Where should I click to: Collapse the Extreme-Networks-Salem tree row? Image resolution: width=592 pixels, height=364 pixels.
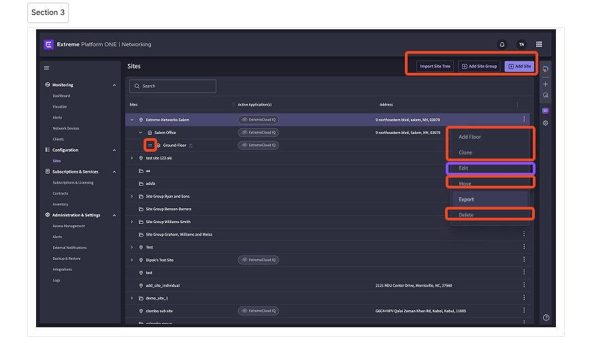(x=132, y=120)
